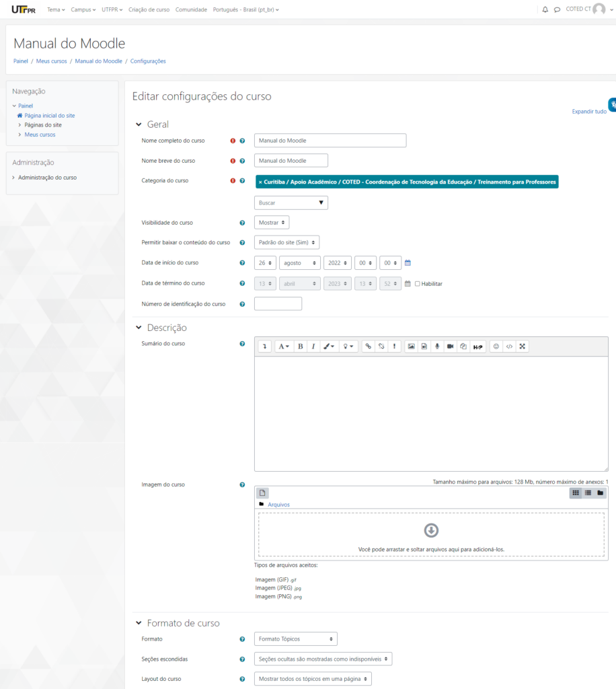Remove link using the unlink icon
This screenshot has height=689, width=616.
click(381, 347)
